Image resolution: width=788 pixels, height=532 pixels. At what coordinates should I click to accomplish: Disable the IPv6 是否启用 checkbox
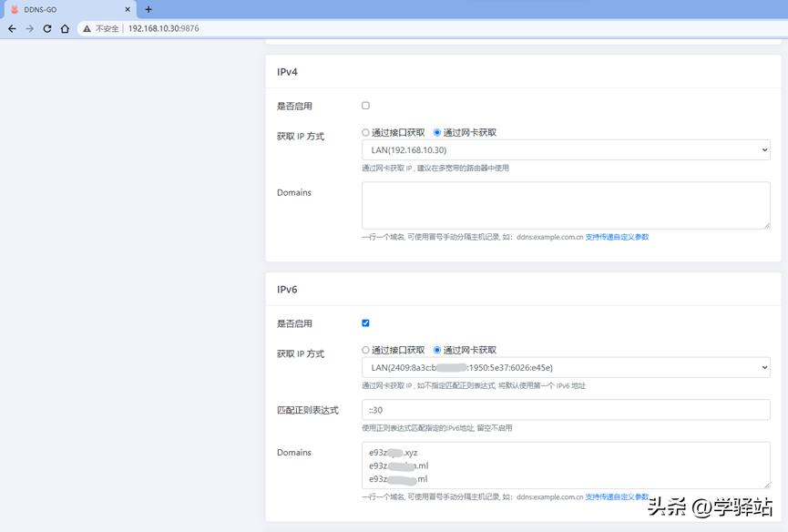pyautogui.click(x=365, y=322)
